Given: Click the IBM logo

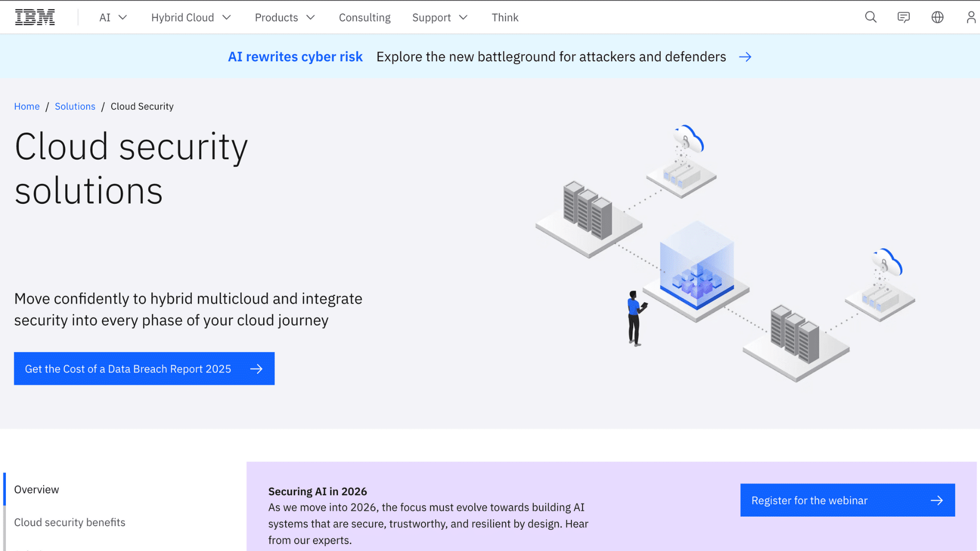Looking at the screenshot, I should pyautogui.click(x=35, y=16).
